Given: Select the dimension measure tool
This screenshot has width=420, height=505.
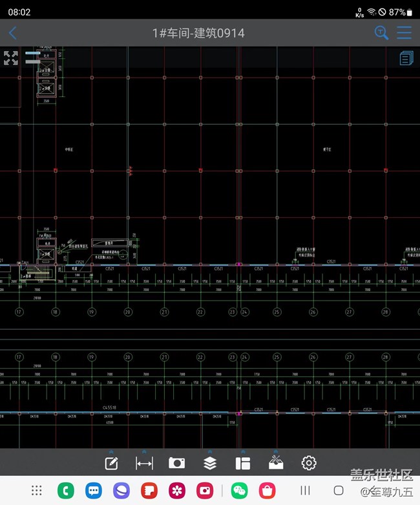Looking at the screenshot, I should [144, 463].
